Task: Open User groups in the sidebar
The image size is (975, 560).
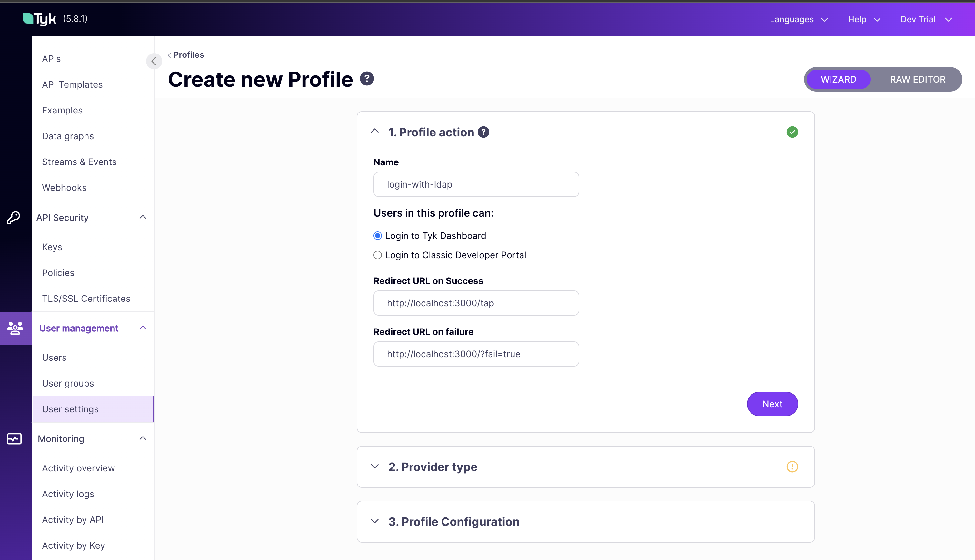Action: pos(68,383)
